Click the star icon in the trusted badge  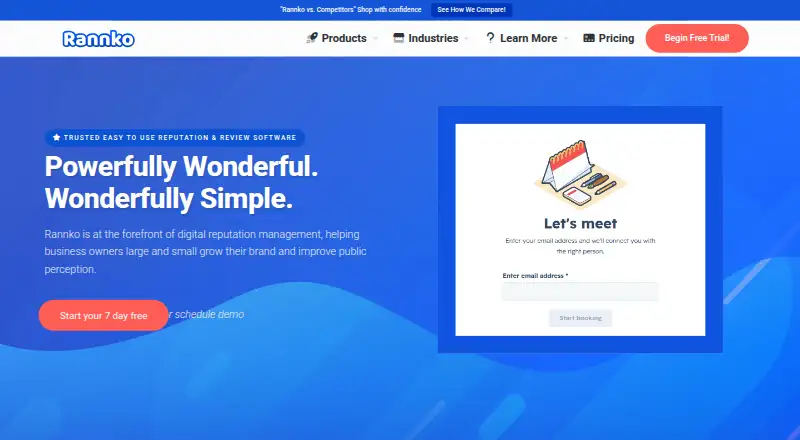[x=57, y=137]
